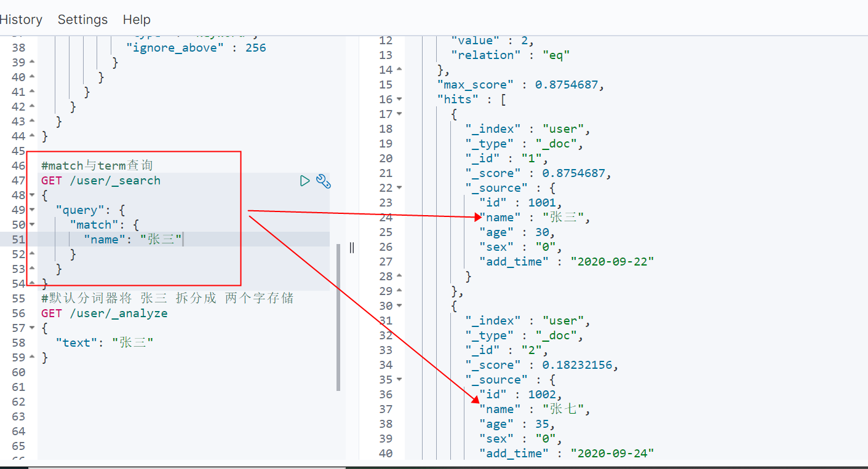Toggle fold marker at editor line 44
The image size is (868, 469).
pos(32,136)
